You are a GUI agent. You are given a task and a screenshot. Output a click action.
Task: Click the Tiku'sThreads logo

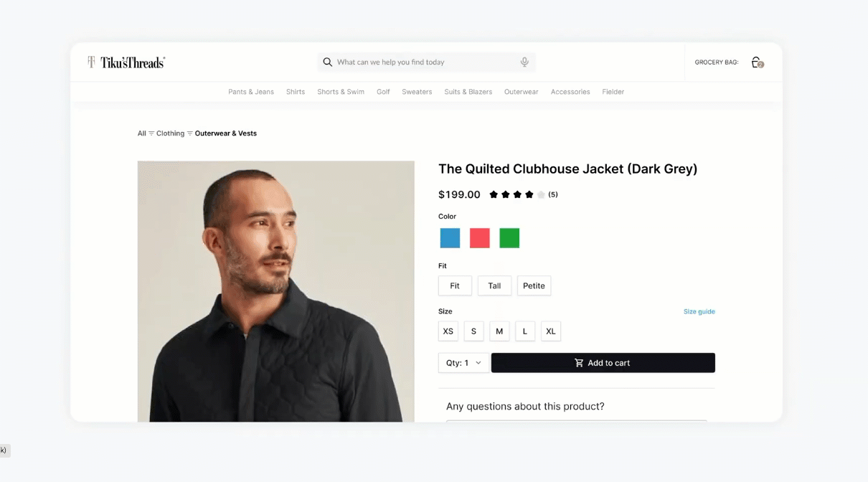point(126,62)
